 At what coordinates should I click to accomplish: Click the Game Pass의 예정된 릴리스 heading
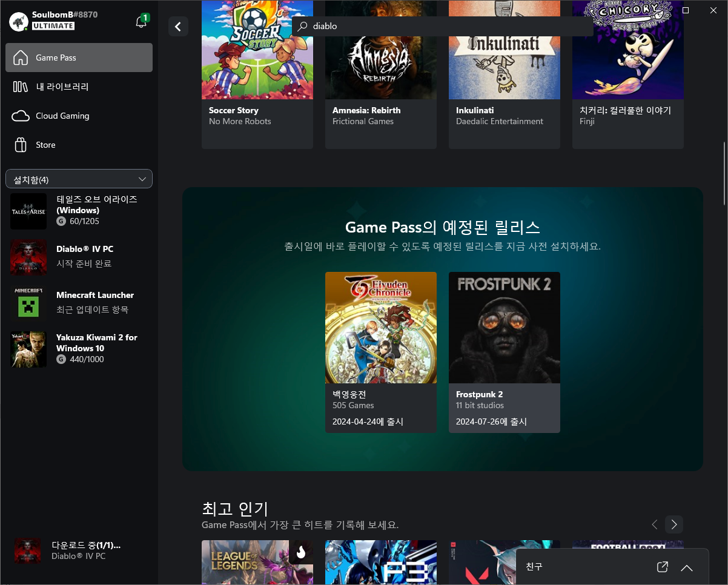443,227
